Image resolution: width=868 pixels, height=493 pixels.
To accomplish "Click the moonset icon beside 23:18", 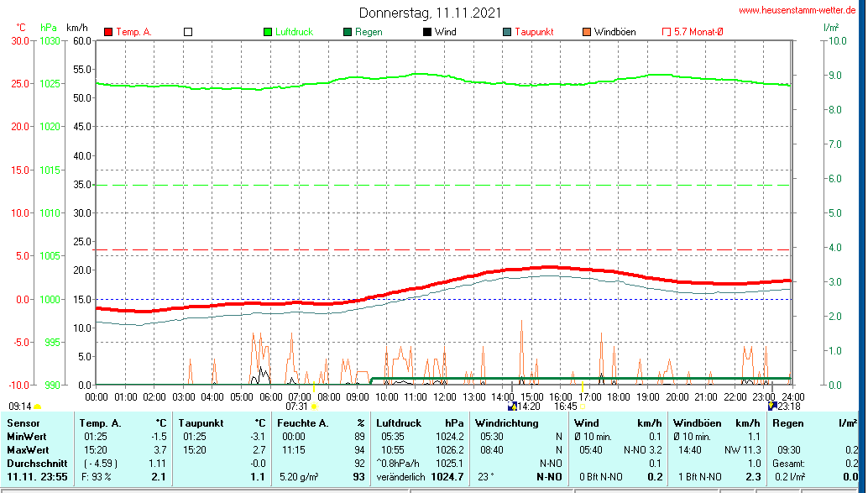I will click(773, 406).
